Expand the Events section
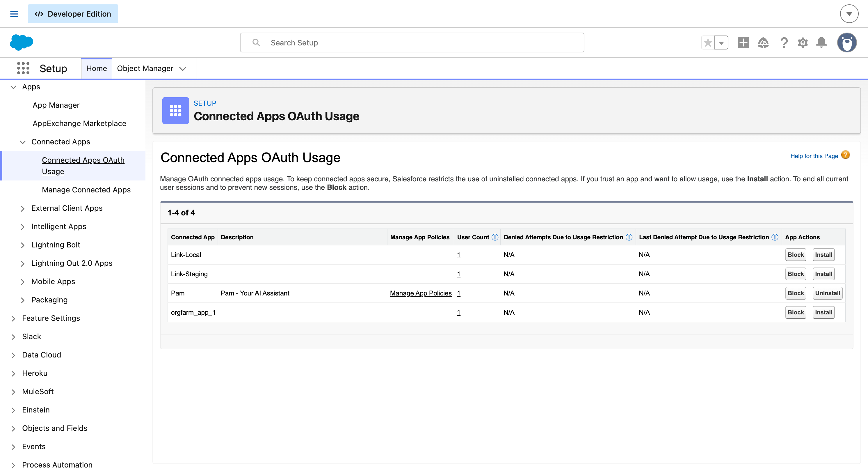 [x=13, y=447]
